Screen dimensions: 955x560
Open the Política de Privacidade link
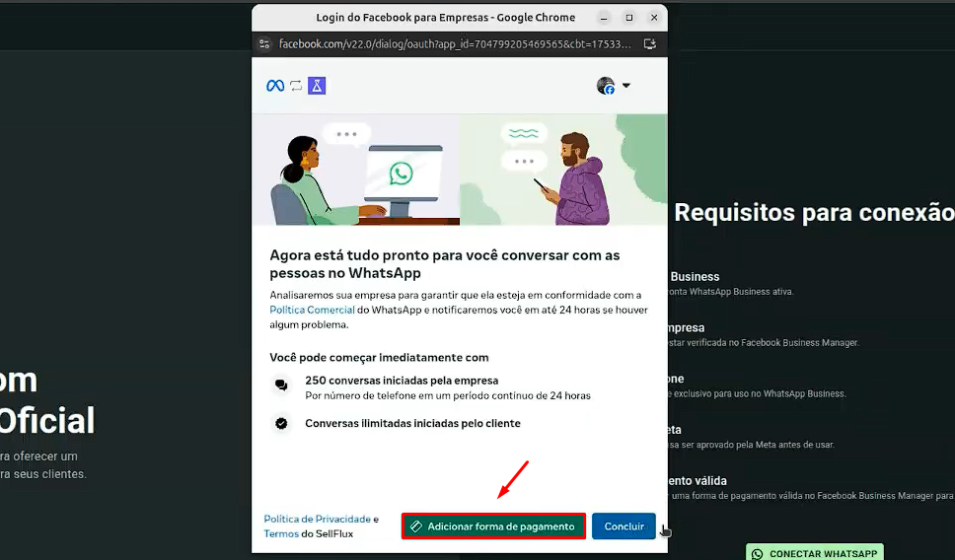[317, 519]
